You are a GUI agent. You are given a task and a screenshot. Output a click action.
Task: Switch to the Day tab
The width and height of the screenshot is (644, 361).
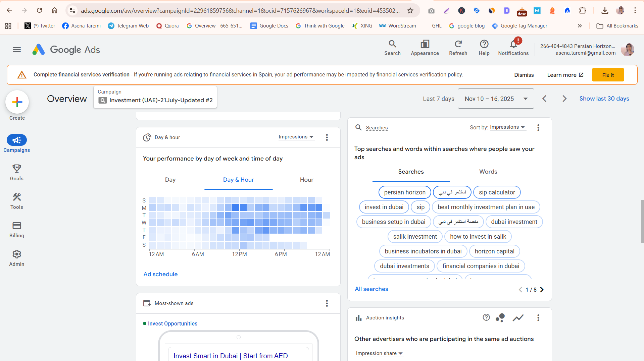[x=170, y=180]
